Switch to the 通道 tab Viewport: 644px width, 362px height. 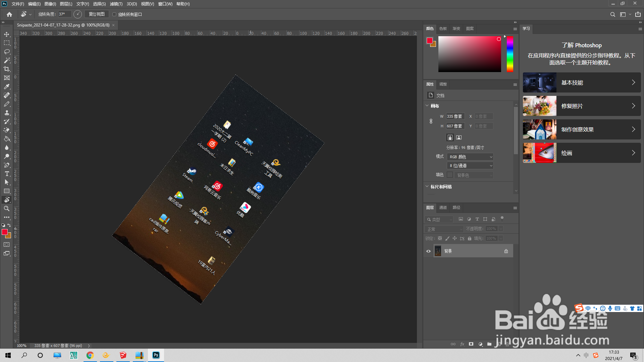click(443, 207)
